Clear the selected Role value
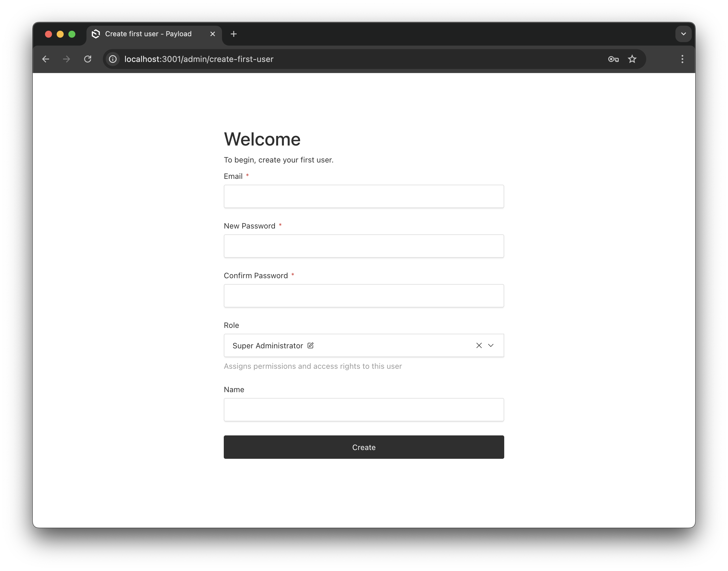This screenshot has width=728, height=571. pos(479,345)
